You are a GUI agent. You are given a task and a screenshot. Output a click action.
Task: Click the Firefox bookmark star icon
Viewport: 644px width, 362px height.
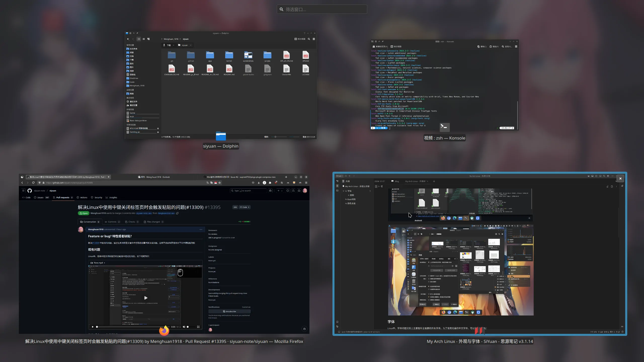pyautogui.click(x=220, y=183)
